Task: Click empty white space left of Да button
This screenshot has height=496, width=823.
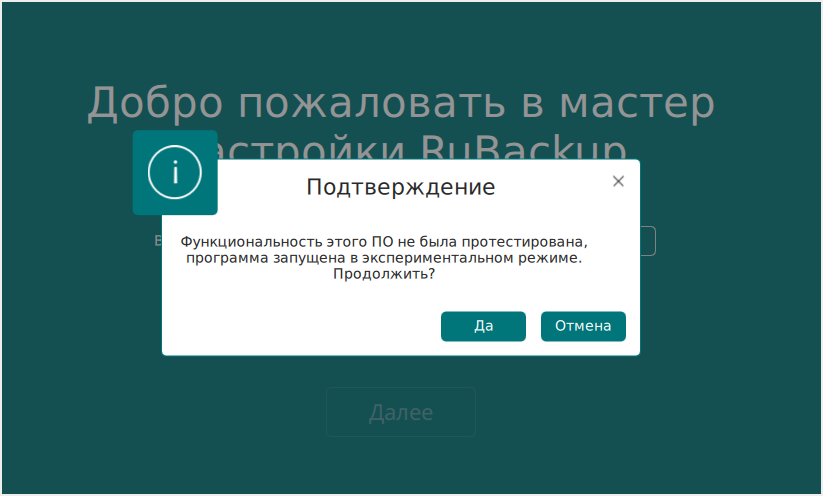Action: point(300,327)
